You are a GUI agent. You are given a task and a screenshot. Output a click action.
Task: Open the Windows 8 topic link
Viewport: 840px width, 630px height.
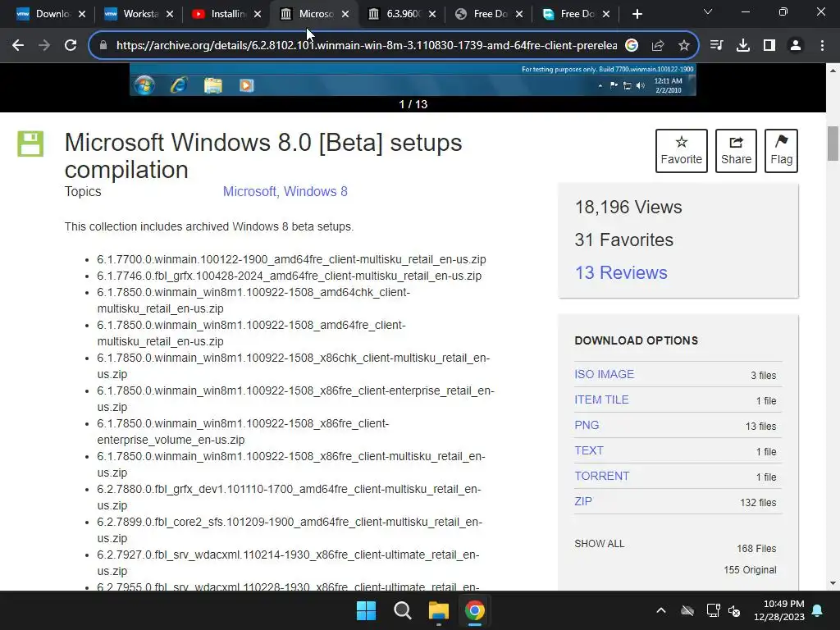[x=316, y=192]
